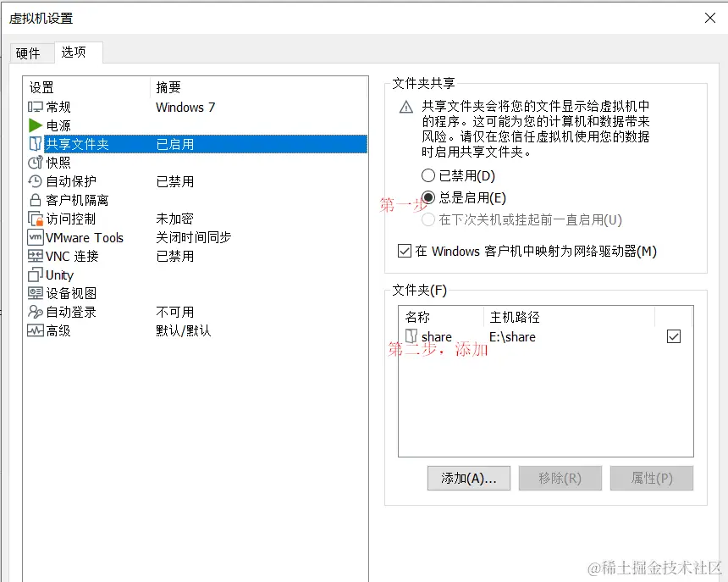Screen dimensions: 728x582
Task: Select the 电源 row label
Action: tap(58, 125)
